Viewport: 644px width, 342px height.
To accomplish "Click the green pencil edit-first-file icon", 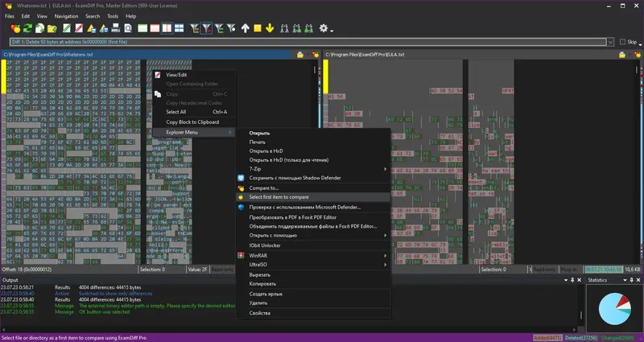I will (67, 28).
